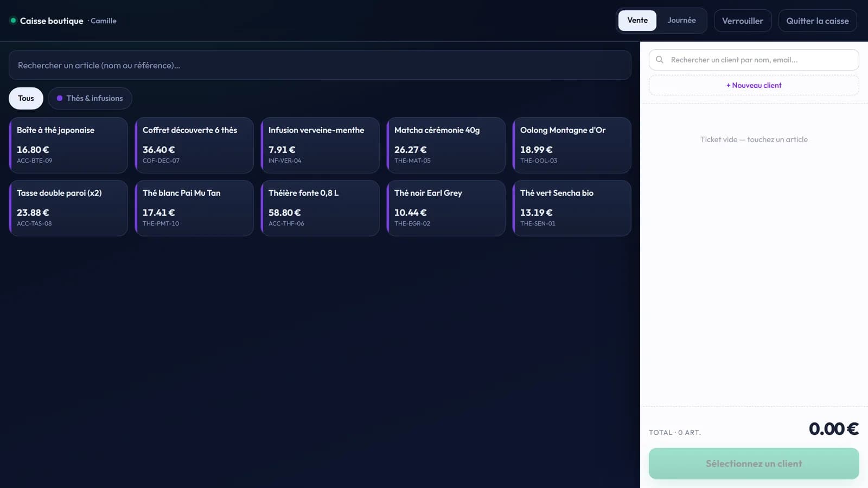The width and height of the screenshot is (868, 488).
Task: Click reference code THE-PMT-10
Action: 161,223
